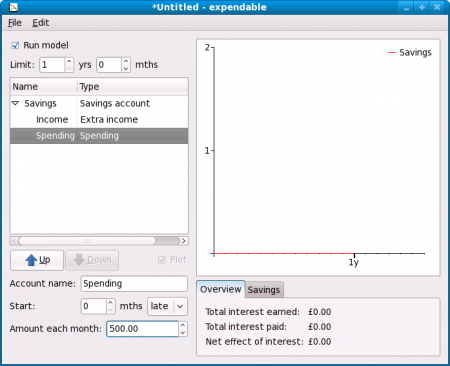Move the account Up
The image size is (450, 366).
coord(37,260)
